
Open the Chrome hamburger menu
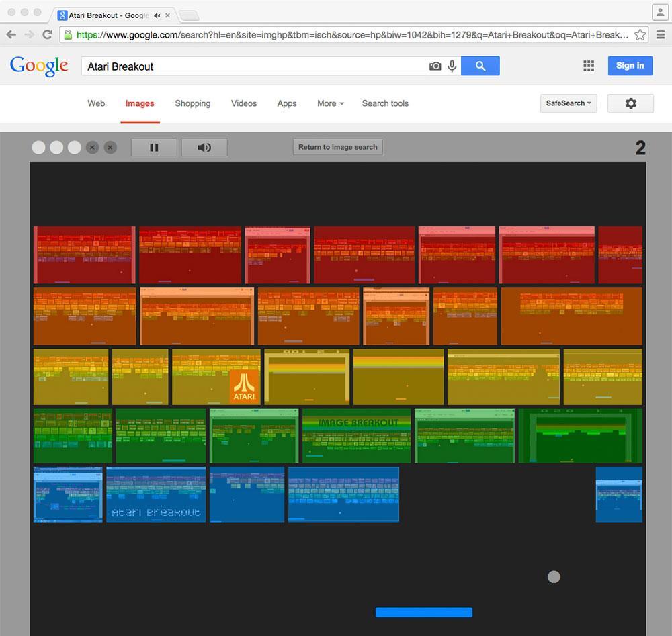[661, 35]
